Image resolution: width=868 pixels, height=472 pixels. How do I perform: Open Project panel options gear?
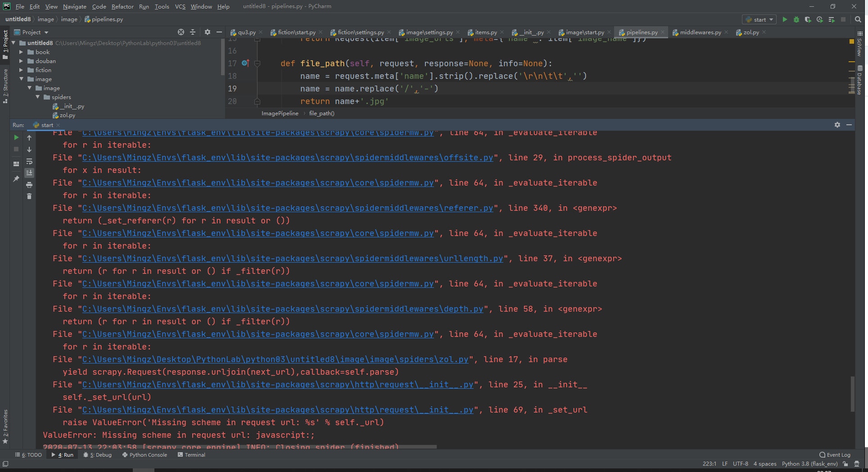click(x=208, y=32)
